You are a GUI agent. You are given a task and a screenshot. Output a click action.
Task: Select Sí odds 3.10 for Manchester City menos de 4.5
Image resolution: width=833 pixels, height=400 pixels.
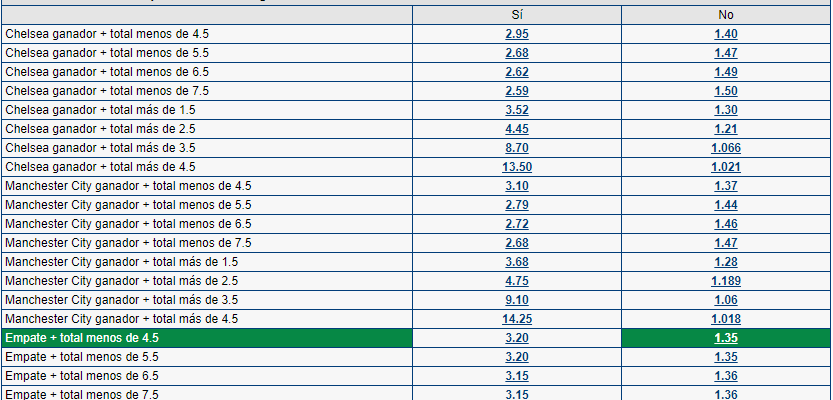point(516,186)
